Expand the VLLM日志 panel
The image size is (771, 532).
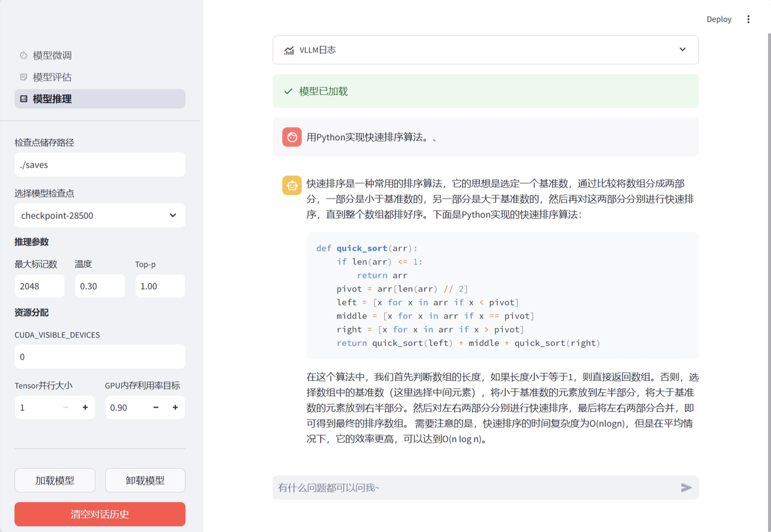[x=682, y=50]
